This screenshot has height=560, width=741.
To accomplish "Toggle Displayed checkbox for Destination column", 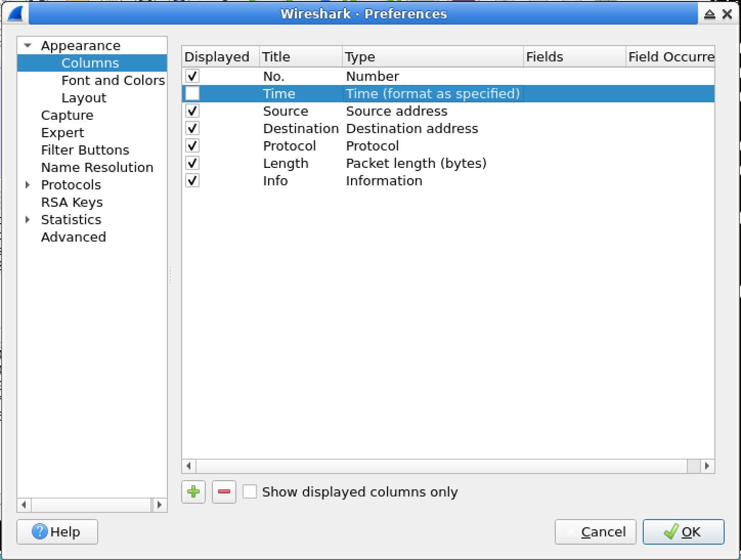I will click(192, 128).
